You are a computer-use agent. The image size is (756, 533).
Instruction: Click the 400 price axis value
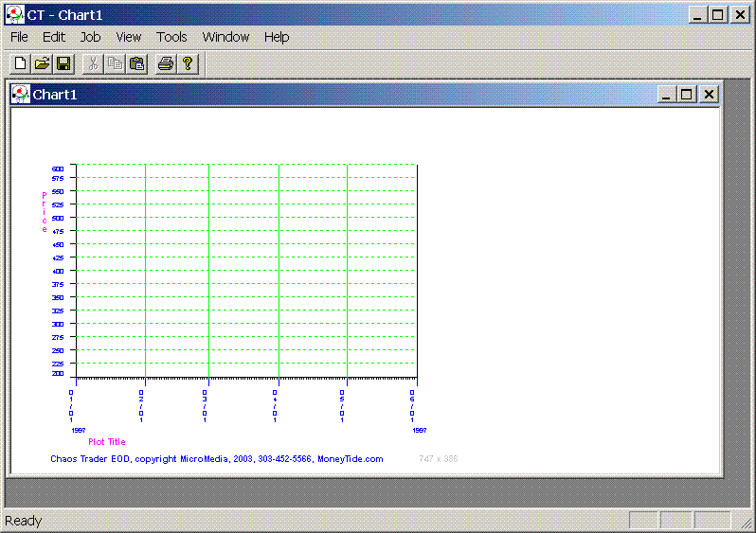[x=58, y=272]
